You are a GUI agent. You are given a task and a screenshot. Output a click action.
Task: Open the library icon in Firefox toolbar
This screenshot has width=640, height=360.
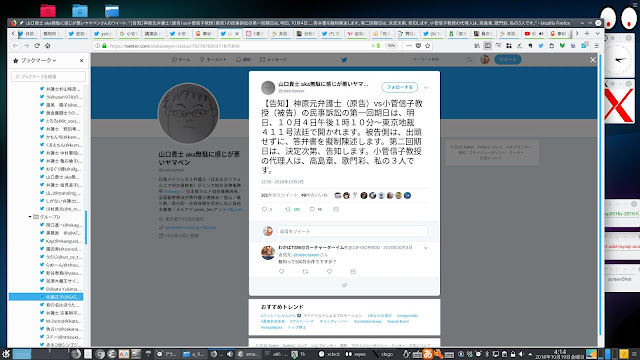477,46
